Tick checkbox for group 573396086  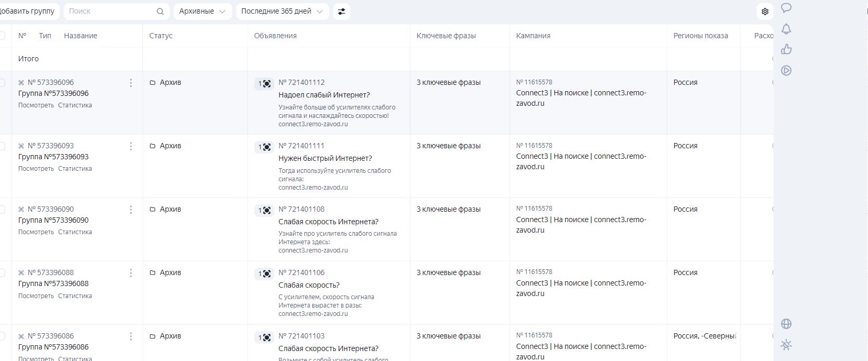(2, 336)
